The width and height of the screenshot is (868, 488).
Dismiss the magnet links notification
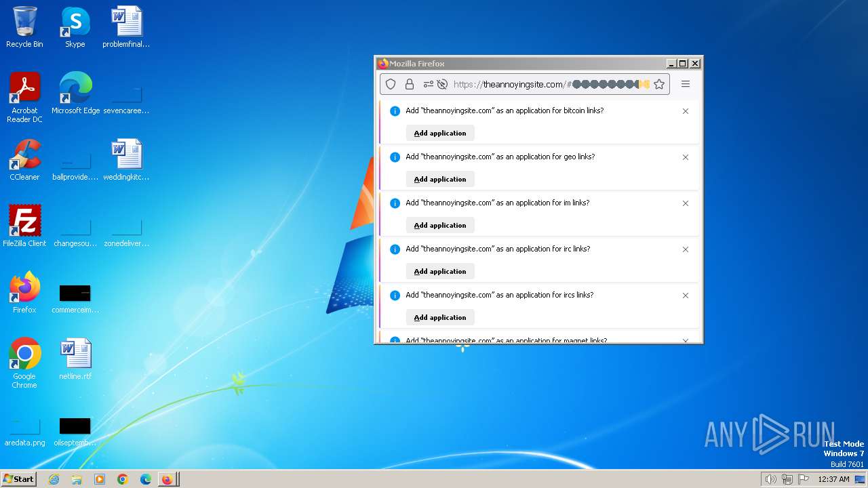pos(686,340)
